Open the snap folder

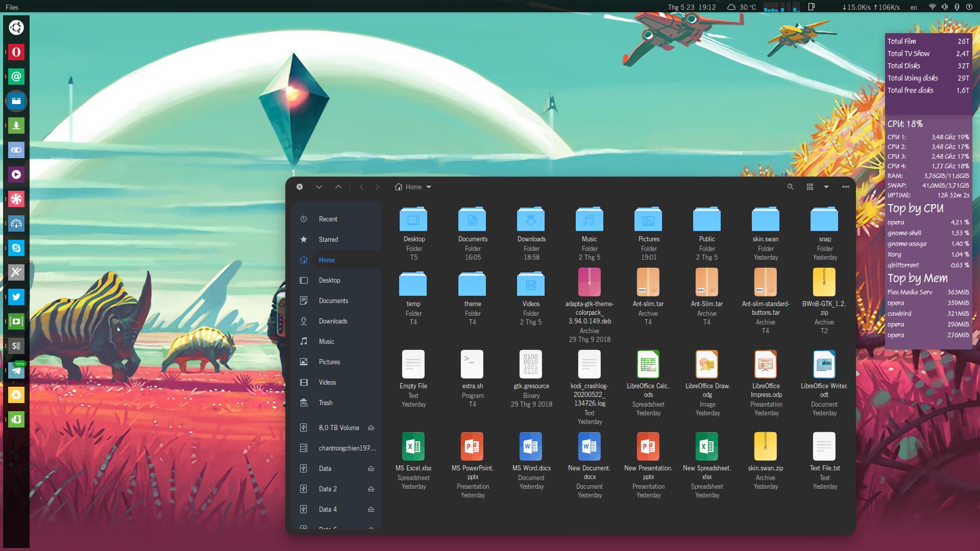(x=824, y=219)
